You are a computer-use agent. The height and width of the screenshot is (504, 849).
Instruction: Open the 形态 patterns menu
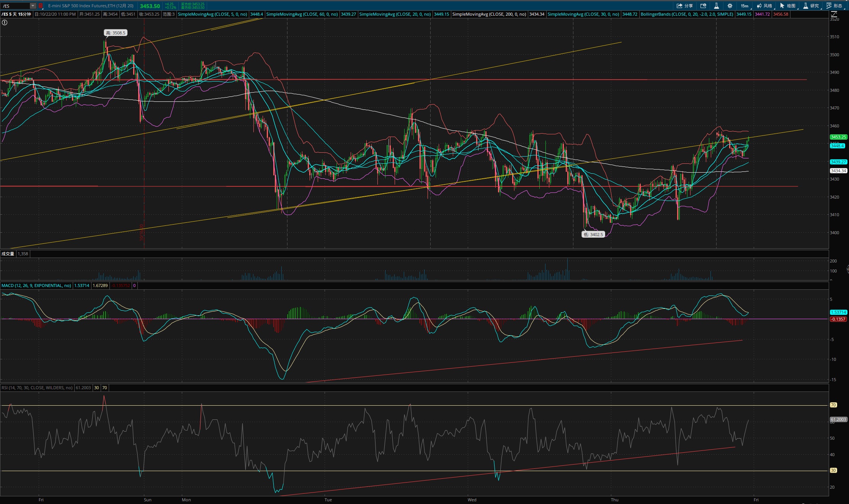(834, 6)
